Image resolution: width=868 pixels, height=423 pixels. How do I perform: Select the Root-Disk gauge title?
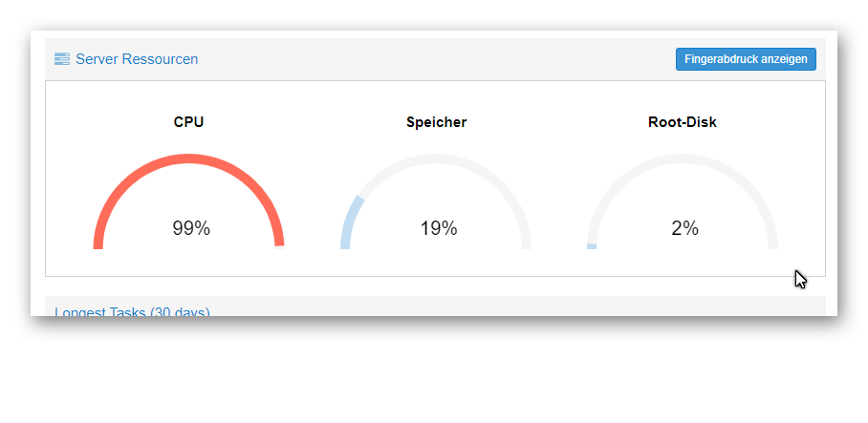(682, 122)
